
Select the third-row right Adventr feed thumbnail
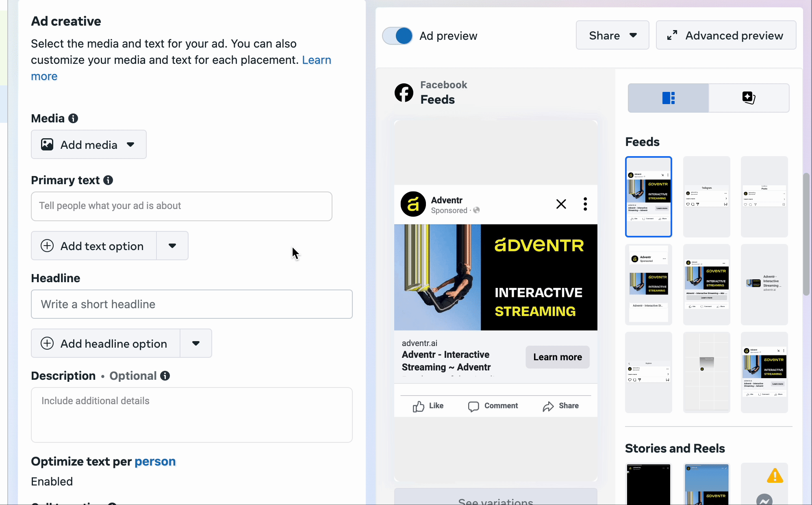tap(764, 372)
